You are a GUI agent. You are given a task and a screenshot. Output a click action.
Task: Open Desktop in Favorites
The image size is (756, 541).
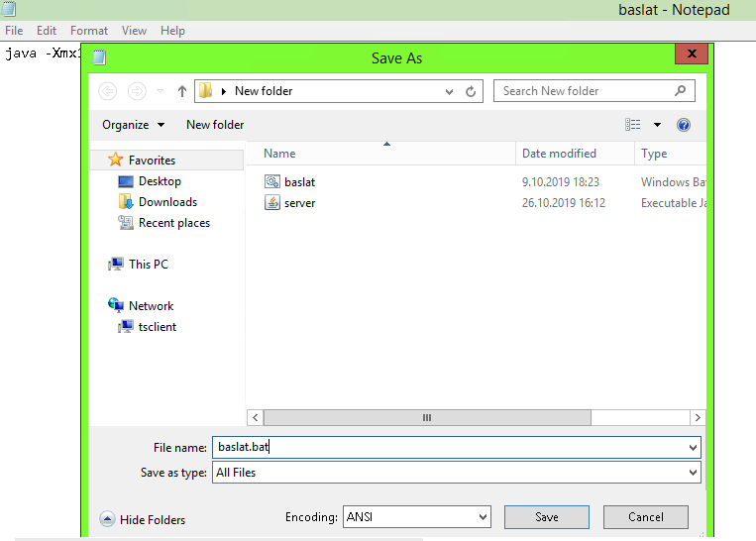(x=160, y=181)
